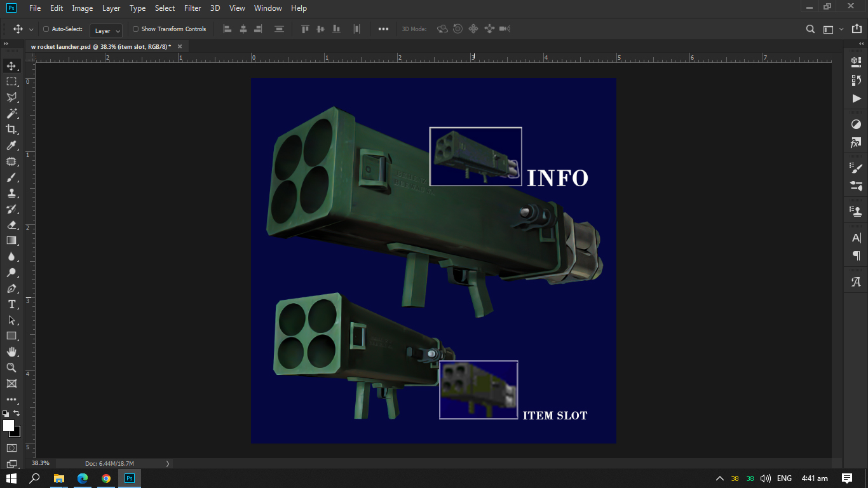Select the Move tool
Viewport: 868px width, 488px height.
pos(11,65)
